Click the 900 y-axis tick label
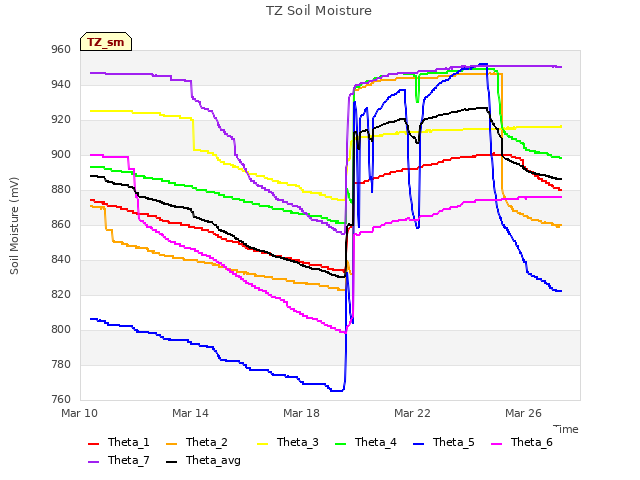 point(61,155)
